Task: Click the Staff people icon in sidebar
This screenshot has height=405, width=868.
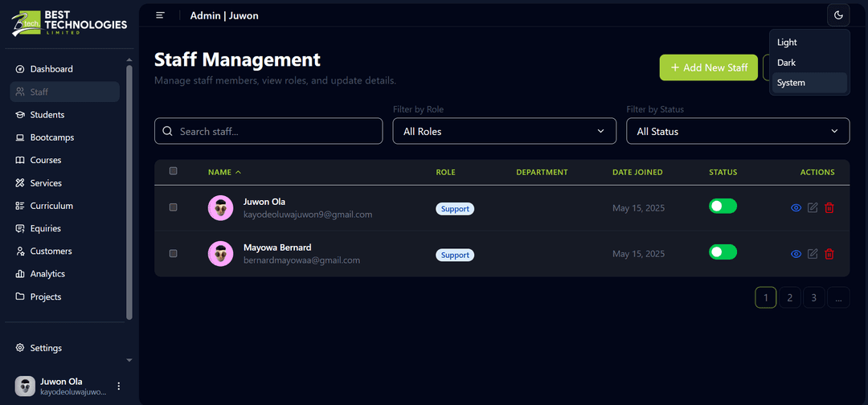Action: click(x=20, y=92)
